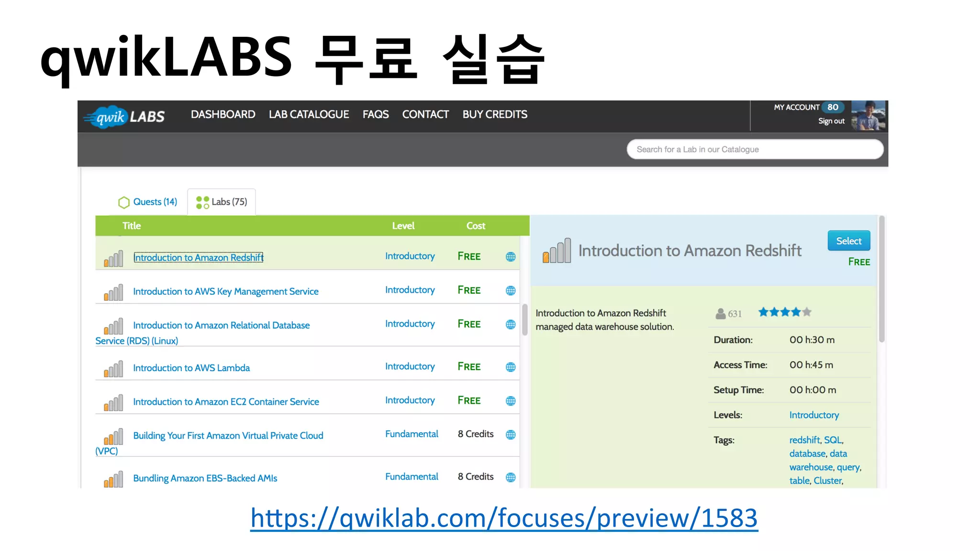The width and height of the screenshot is (980, 551).
Task: Open Introduction to Amazon Relational Database Service lab
Action: pyautogui.click(x=221, y=325)
